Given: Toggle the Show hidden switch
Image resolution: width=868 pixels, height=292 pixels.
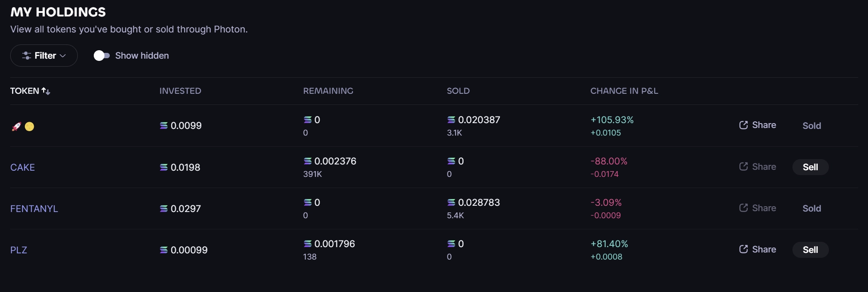Looking at the screenshot, I should click(101, 56).
